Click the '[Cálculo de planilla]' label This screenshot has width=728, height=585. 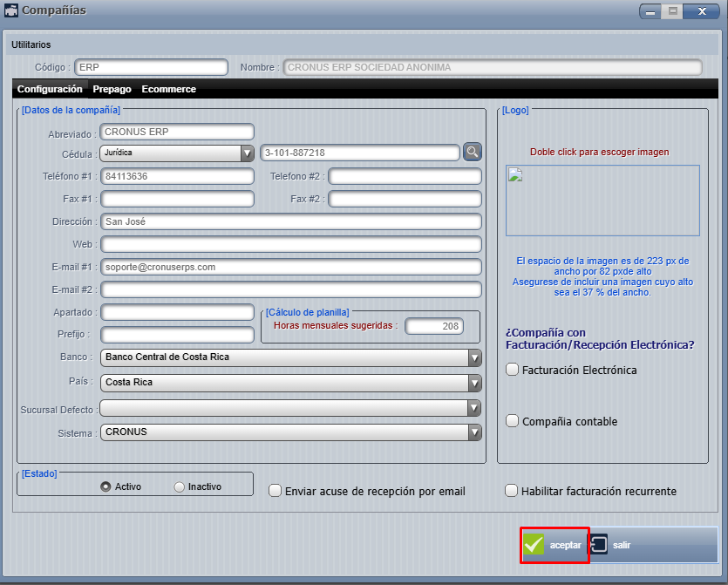[308, 312]
